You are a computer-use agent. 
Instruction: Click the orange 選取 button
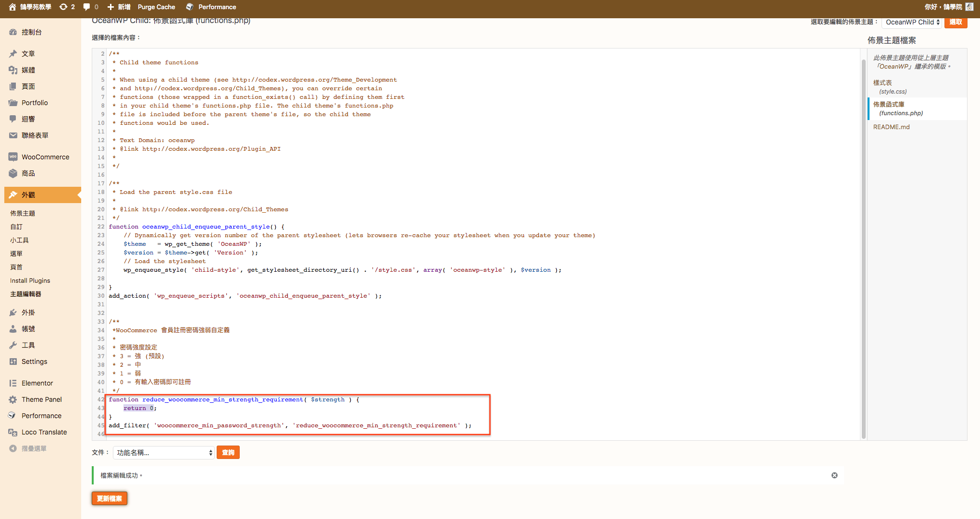point(955,22)
